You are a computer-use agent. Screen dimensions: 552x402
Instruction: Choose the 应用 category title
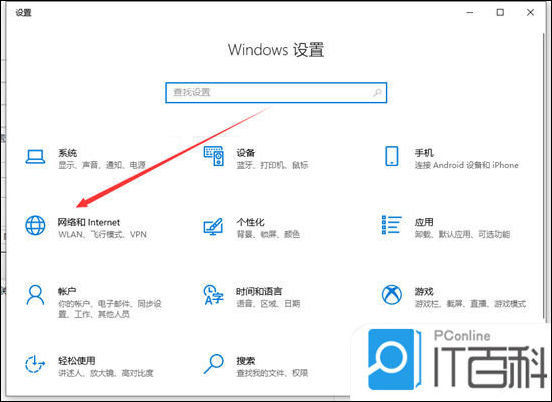coord(424,222)
